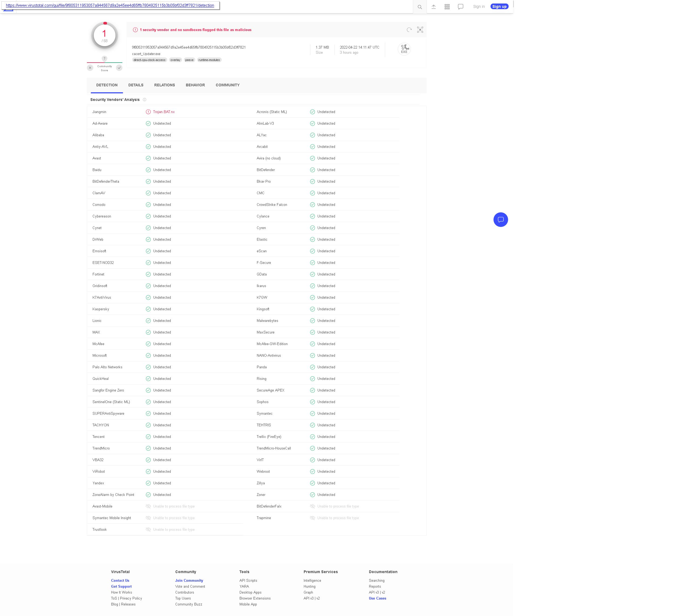Click the cacert_Updater.exe file name
The height and width of the screenshot is (616, 675).
(x=146, y=54)
